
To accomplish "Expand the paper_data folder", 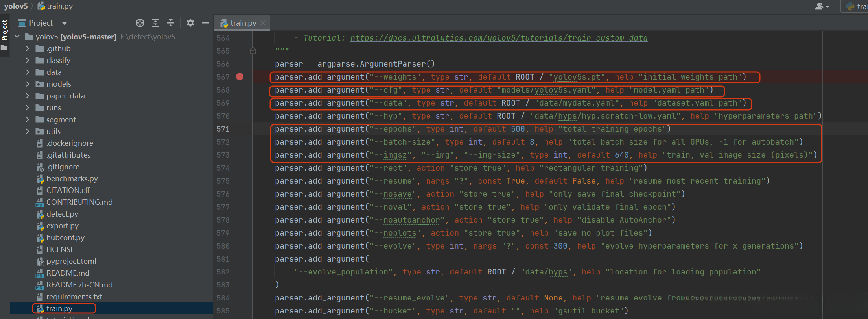I will [x=28, y=96].
